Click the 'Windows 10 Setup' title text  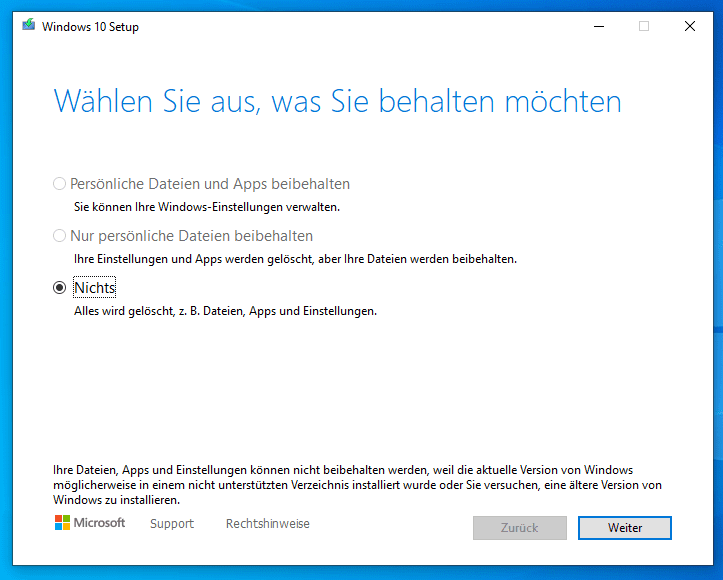tap(90, 27)
